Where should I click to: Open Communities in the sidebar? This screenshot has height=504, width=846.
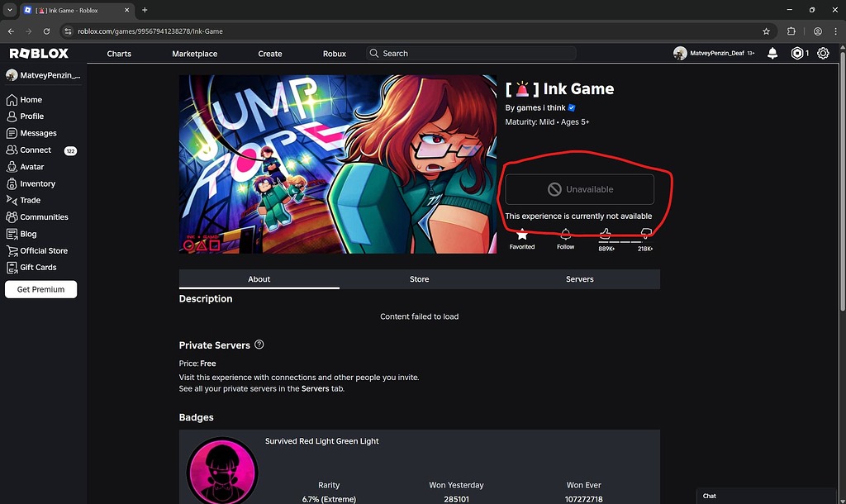click(37, 217)
